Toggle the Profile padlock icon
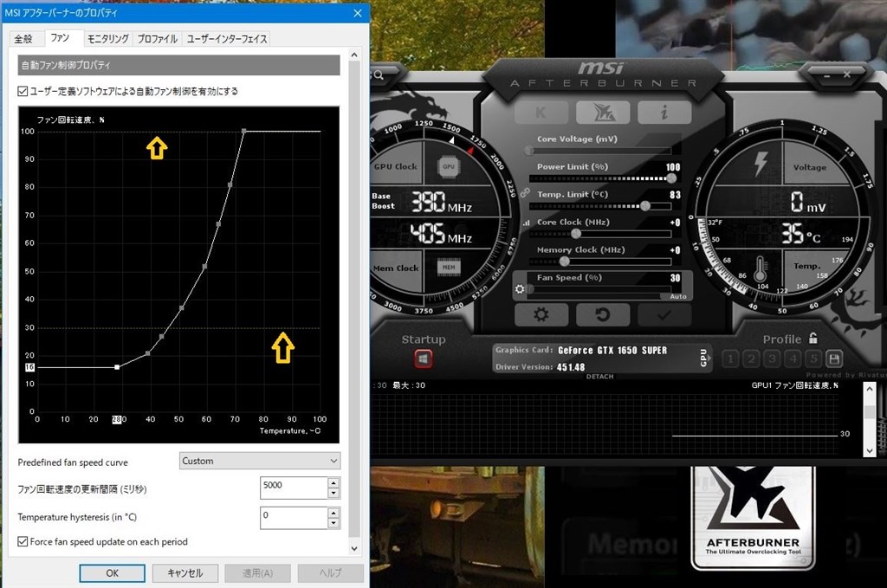The image size is (887, 588). pyautogui.click(x=813, y=338)
